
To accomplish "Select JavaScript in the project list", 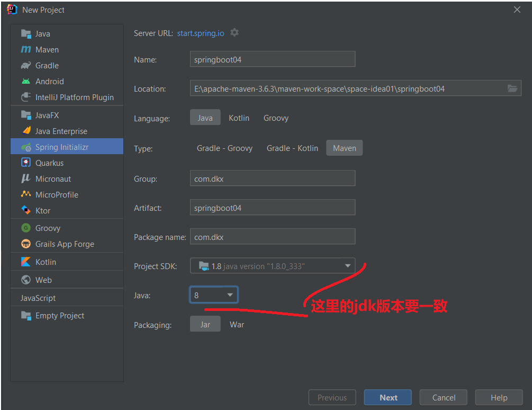I will click(38, 298).
